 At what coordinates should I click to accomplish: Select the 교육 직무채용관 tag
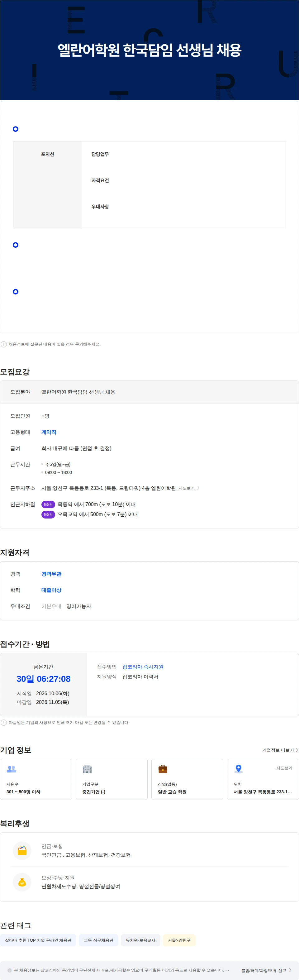tap(98, 940)
